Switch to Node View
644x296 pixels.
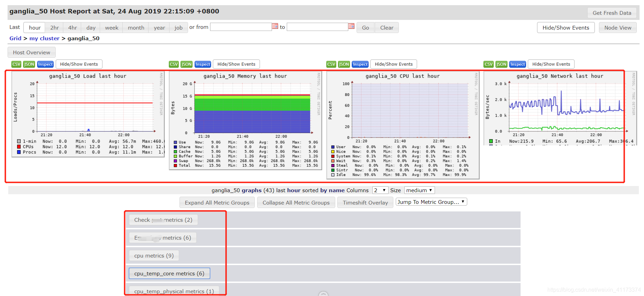618,28
